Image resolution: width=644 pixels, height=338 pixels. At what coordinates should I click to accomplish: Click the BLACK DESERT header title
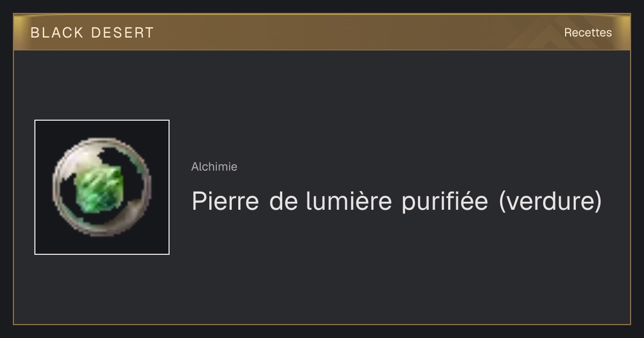click(x=92, y=33)
